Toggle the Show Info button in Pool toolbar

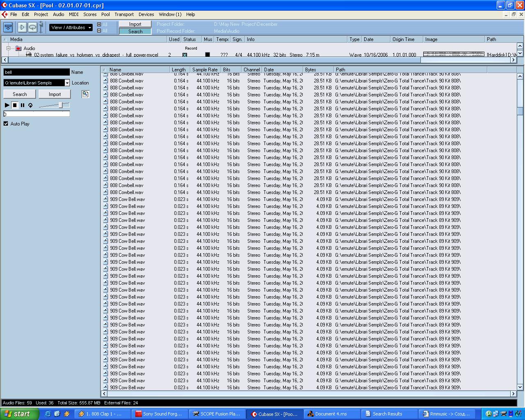coord(8,27)
